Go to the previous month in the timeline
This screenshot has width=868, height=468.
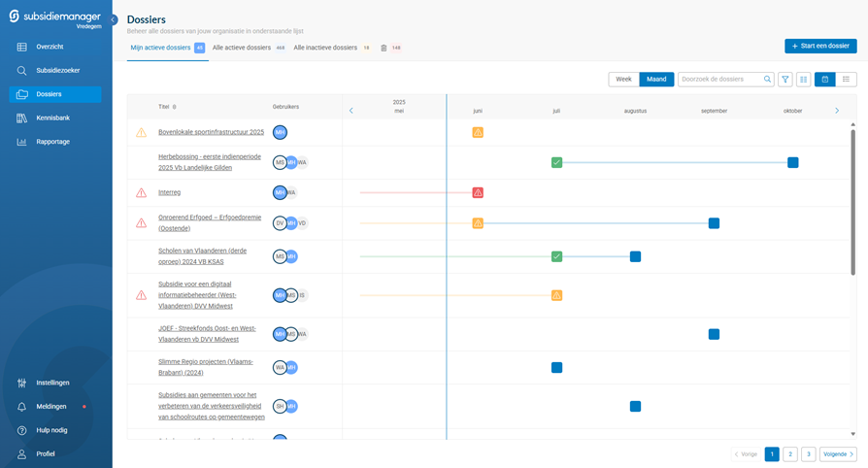pyautogui.click(x=351, y=111)
